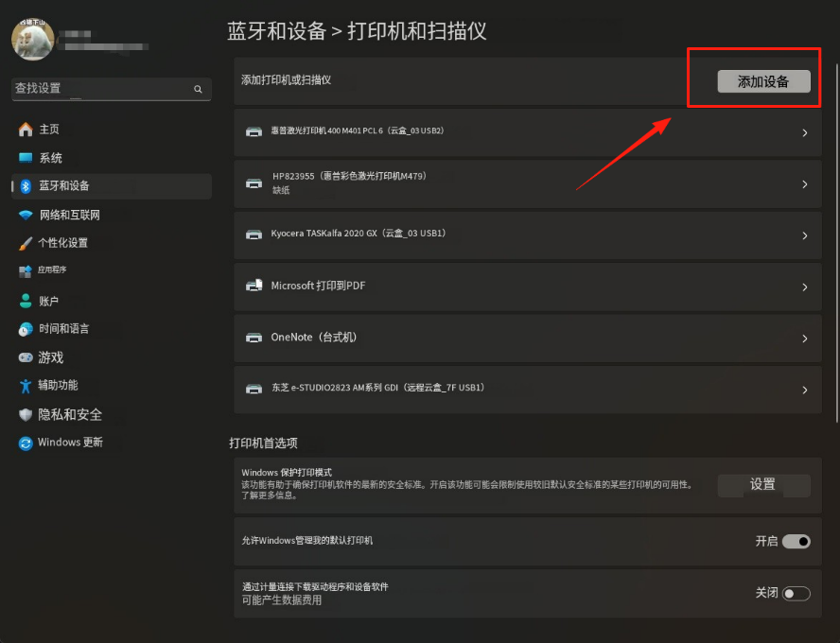
Task: Expand Kyocera TASKalfa 2020 GX chevron
Action: coord(805,235)
